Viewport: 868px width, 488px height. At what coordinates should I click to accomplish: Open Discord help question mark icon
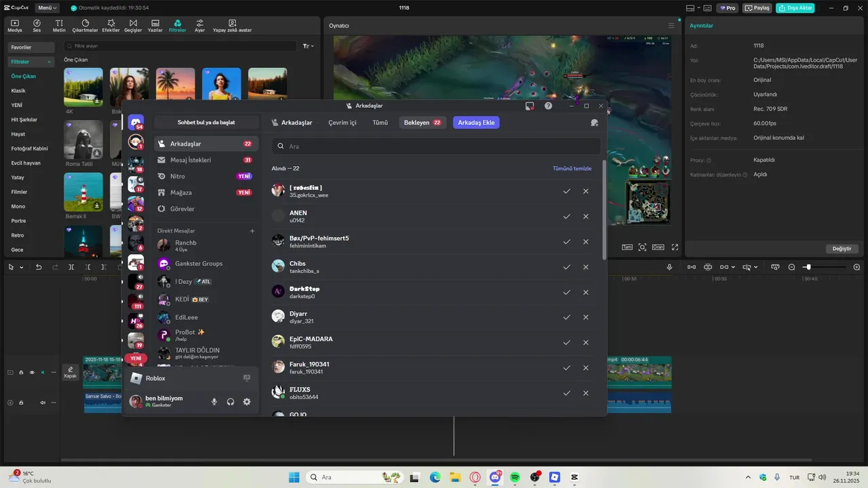tap(548, 106)
